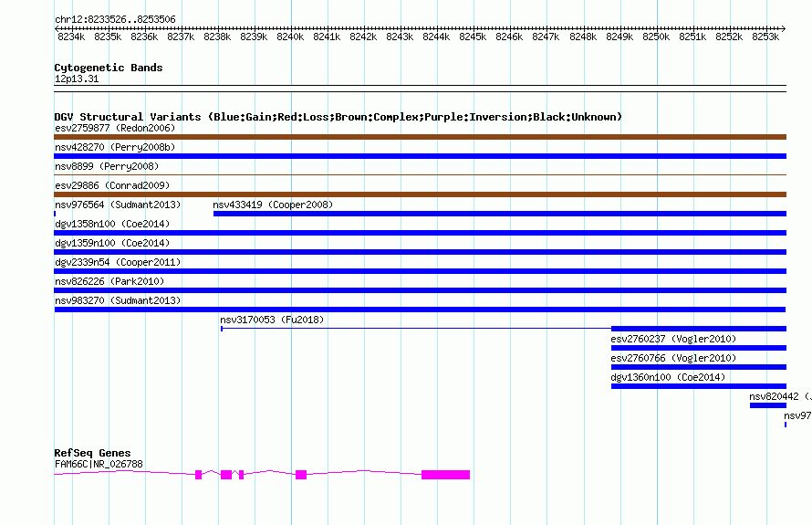
Task: Click dgv1359n100 (Coe2014) label
Action: pos(112,243)
